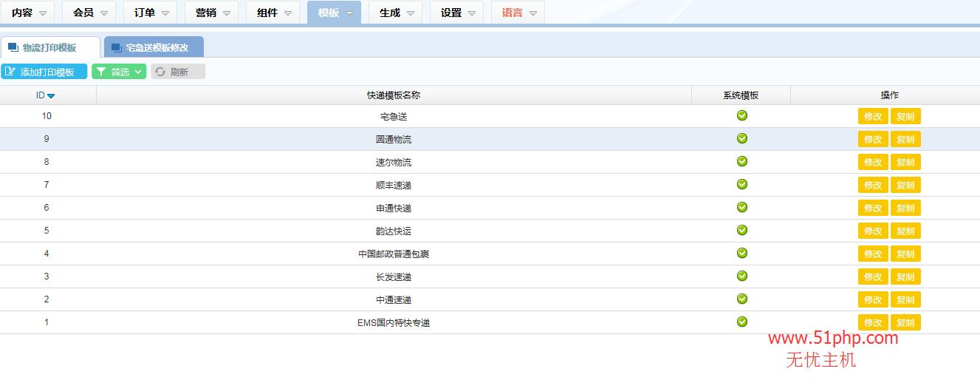Click 复制 for 申通快递 row

pyautogui.click(x=905, y=208)
